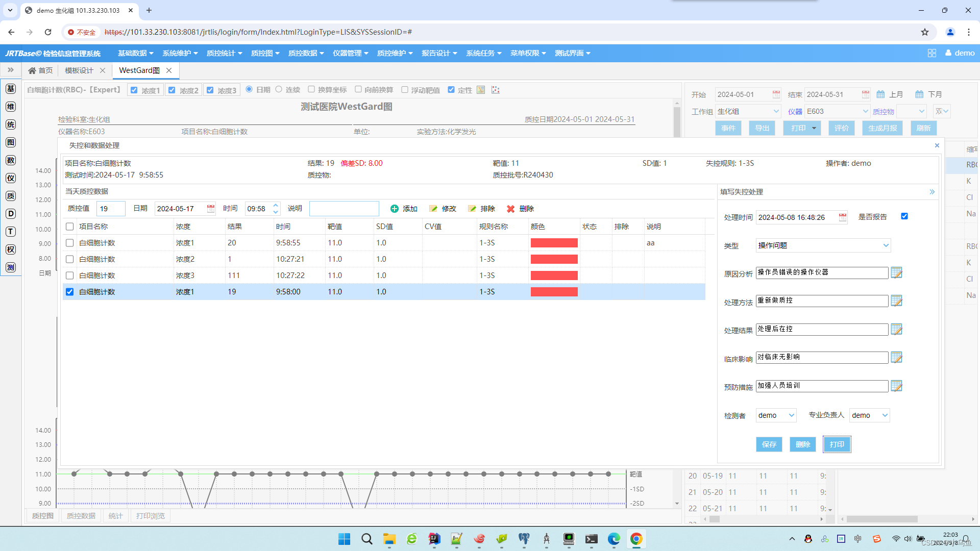Open the template picker icon beside 处理结果

click(x=896, y=330)
